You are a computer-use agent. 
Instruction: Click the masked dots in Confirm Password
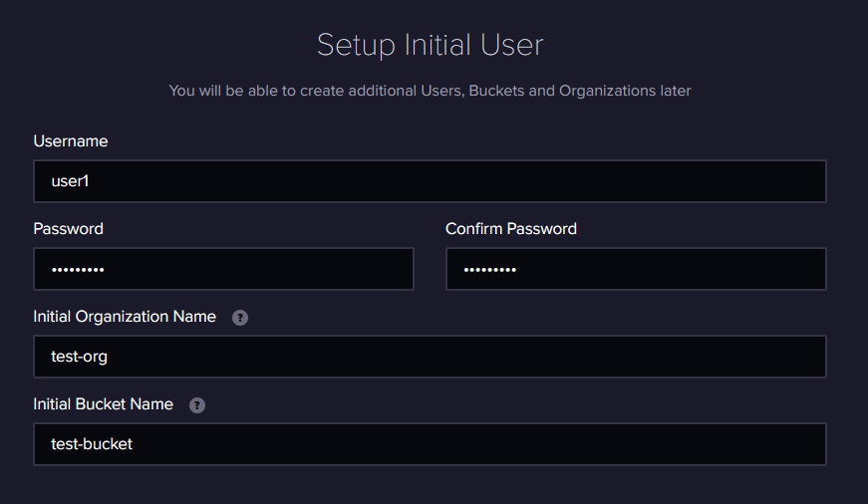tap(490, 270)
